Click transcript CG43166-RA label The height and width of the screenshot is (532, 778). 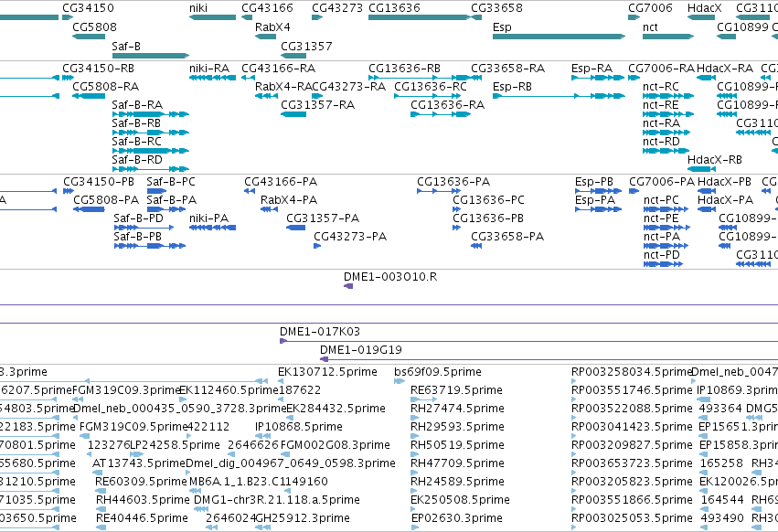point(278,68)
